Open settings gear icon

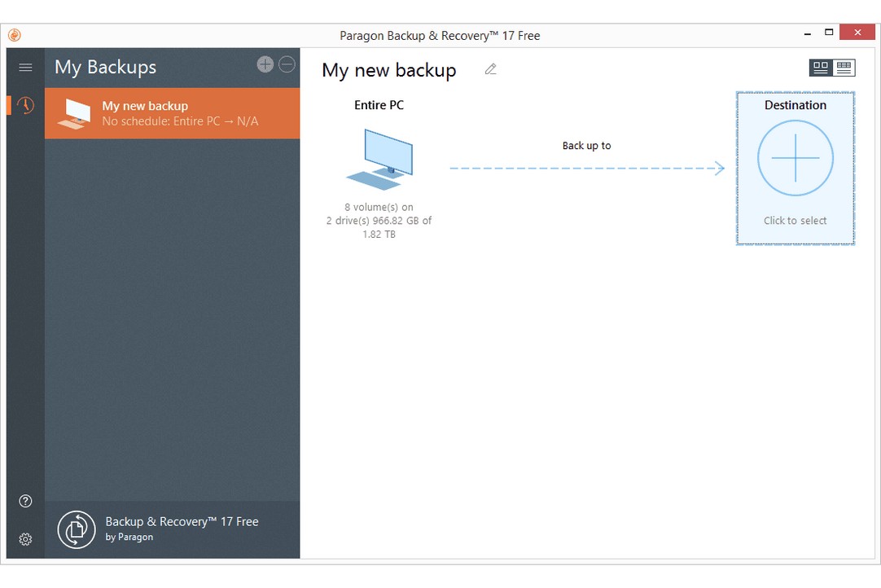[x=25, y=539]
